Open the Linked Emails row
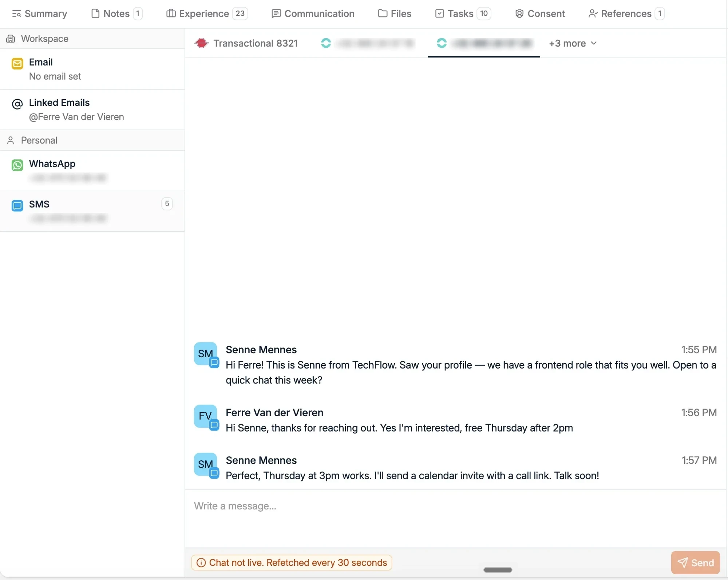728x580 pixels. pos(92,110)
